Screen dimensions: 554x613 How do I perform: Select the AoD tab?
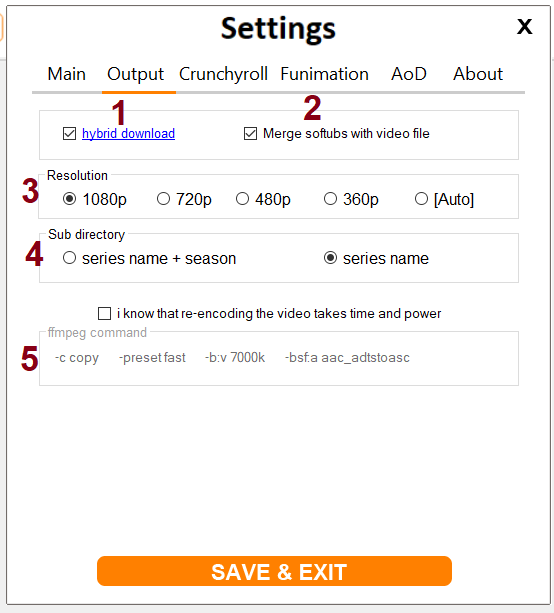pos(409,74)
